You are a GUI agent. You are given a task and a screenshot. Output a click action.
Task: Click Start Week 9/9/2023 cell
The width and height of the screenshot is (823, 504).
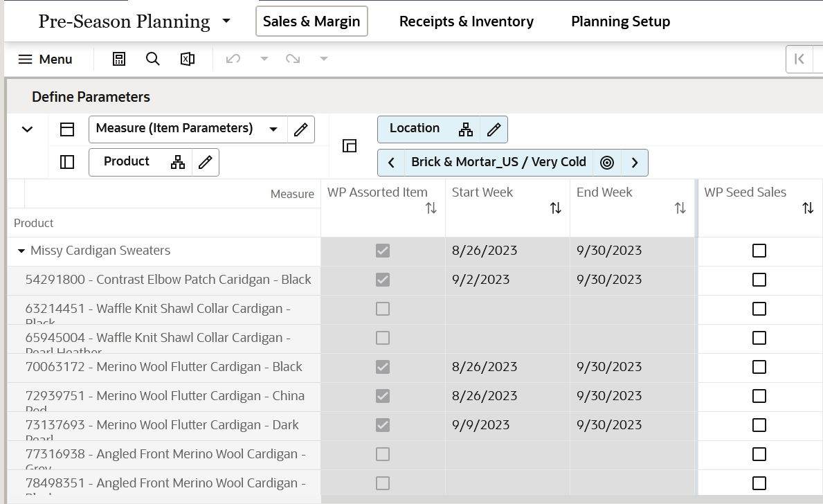(507, 425)
